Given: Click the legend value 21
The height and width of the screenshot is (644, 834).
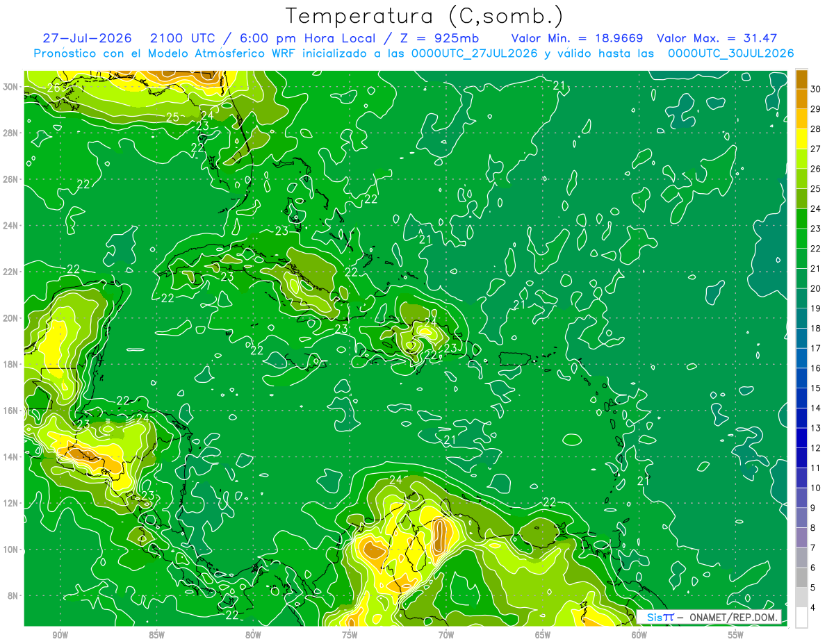Looking at the screenshot, I should click(x=816, y=268).
